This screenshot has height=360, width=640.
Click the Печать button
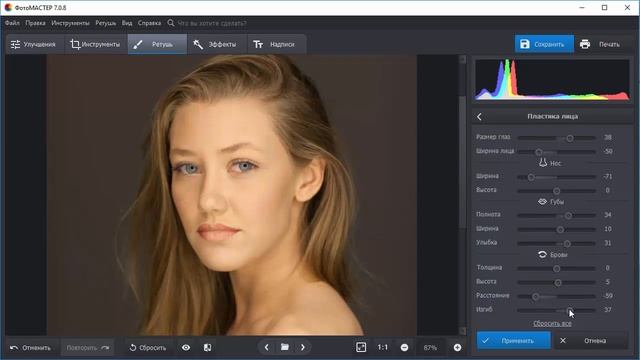pyautogui.click(x=601, y=44)
